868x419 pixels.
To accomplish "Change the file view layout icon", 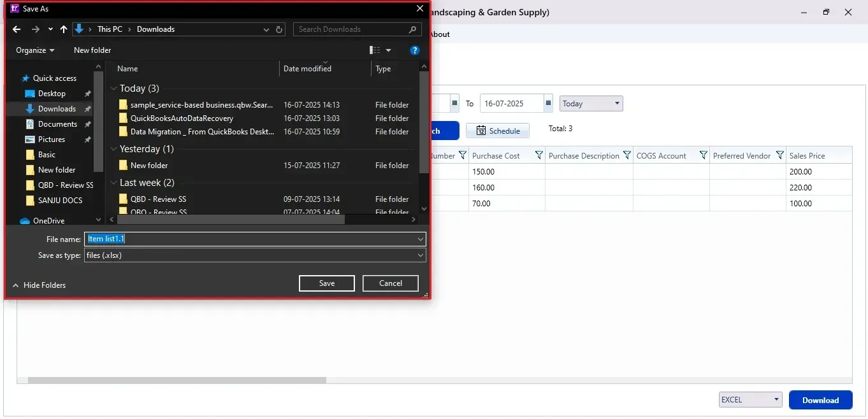I will [x=375, y=50].
